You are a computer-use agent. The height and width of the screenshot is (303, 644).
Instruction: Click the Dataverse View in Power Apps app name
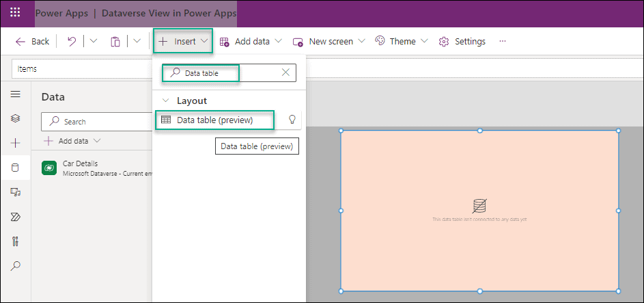coord(169,13)
